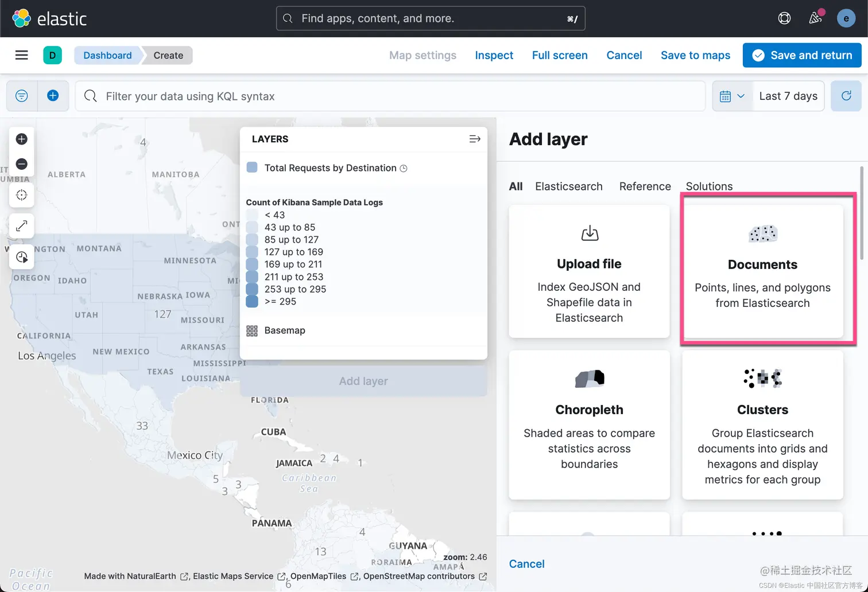The width and height of the screenshot is (868, 592).
Task: Click the Basemap layer name
Action: (x=285, y=330)
